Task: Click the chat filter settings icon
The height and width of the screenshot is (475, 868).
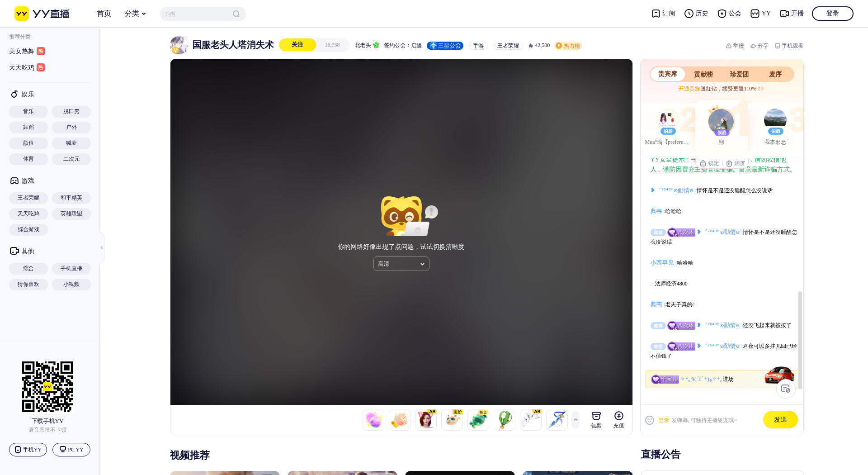Action: coord(786,389)
